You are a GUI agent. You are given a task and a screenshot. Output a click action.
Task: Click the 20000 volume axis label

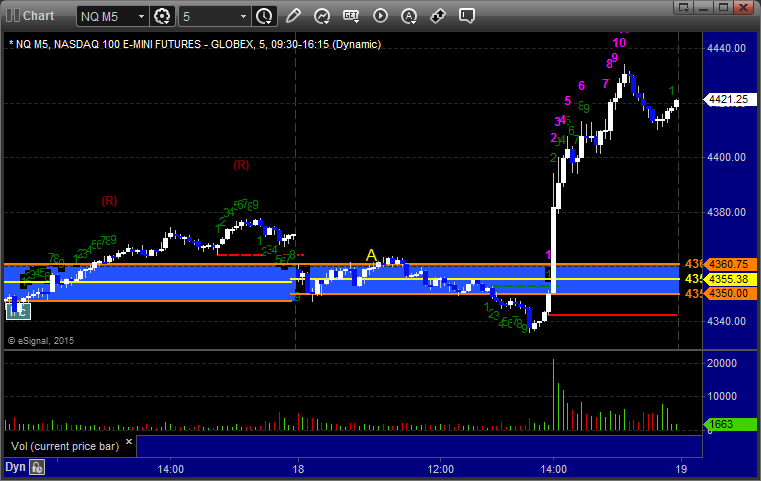(x=722, y=363)
